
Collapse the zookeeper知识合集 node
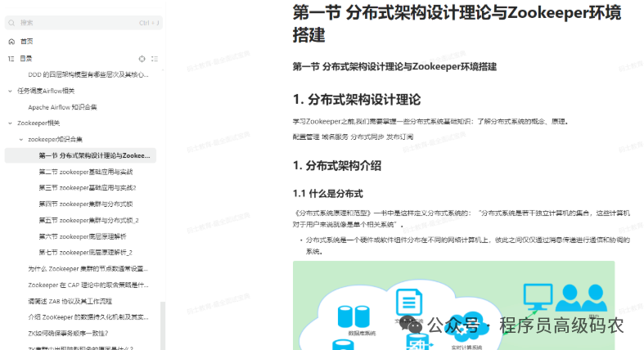21,140
